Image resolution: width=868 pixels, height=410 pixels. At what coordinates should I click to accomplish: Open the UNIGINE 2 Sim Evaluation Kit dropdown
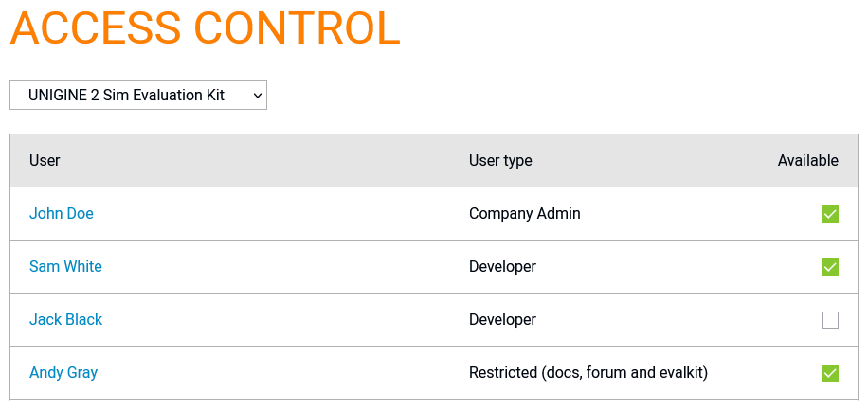137,96
